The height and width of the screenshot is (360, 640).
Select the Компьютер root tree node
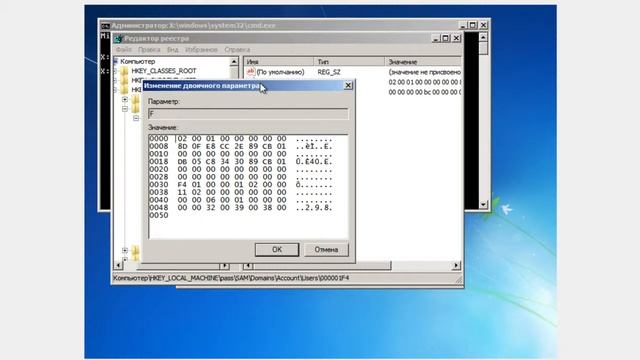[x=138, y=61]
